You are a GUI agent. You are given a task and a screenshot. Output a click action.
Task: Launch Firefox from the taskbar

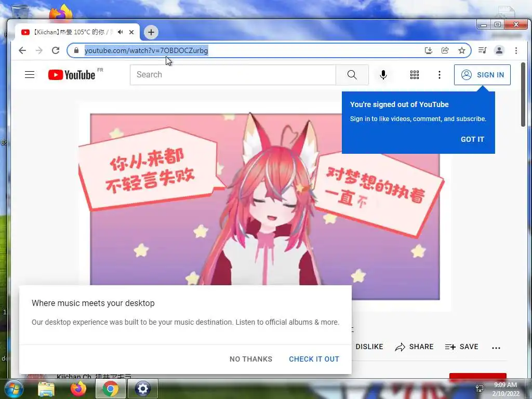(78, 389)
